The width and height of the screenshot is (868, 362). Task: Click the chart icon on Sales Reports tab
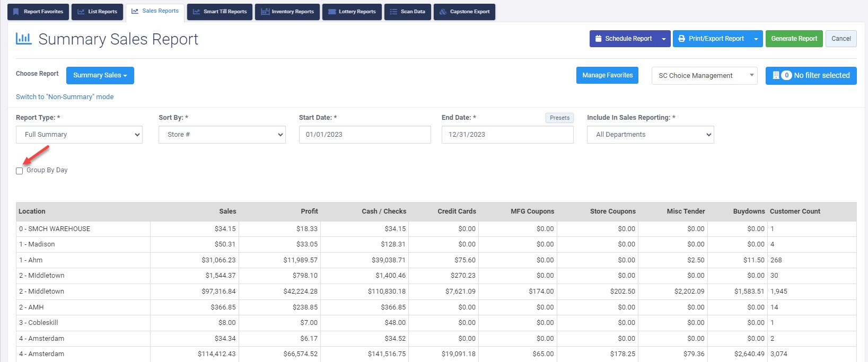coord(135,11)
